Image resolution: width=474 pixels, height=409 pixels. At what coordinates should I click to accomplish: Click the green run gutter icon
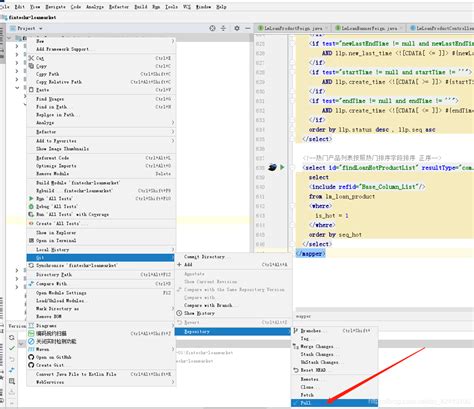coord(282,167)
